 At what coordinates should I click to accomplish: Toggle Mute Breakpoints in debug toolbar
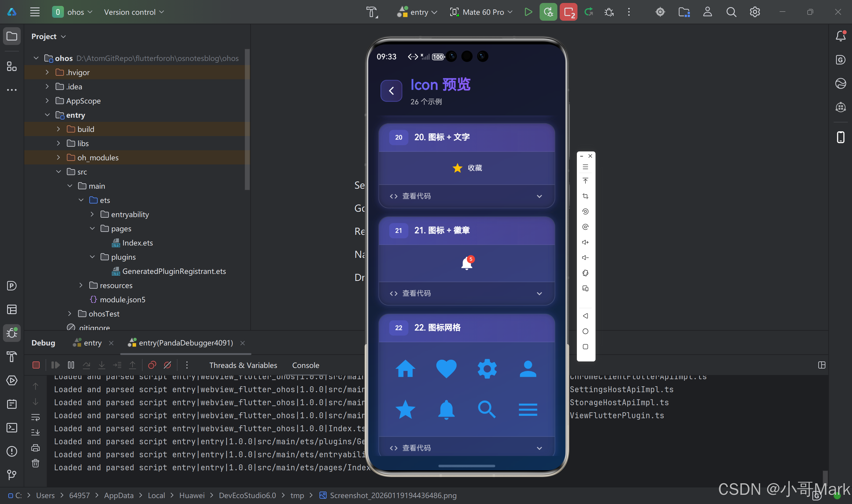tap(167, 365)
